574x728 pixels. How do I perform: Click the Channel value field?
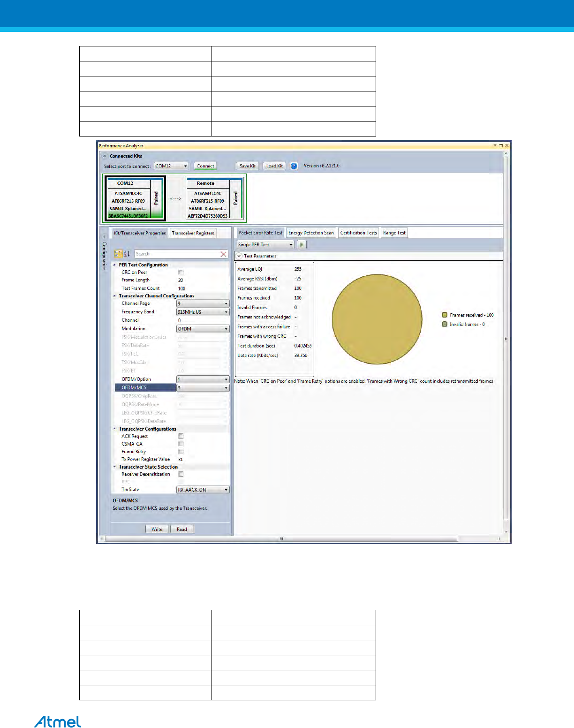click(x=202, y=320)
